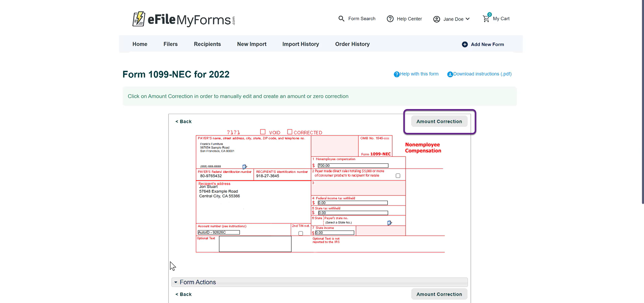The image size is (644, 303).
Task: Click the top Back link
Action: [x=183, y=121]
